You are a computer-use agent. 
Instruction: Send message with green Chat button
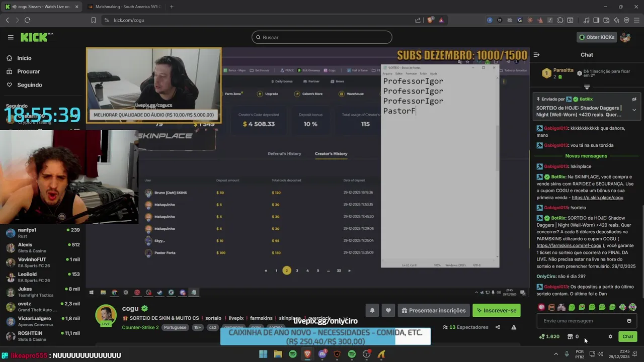627,337
